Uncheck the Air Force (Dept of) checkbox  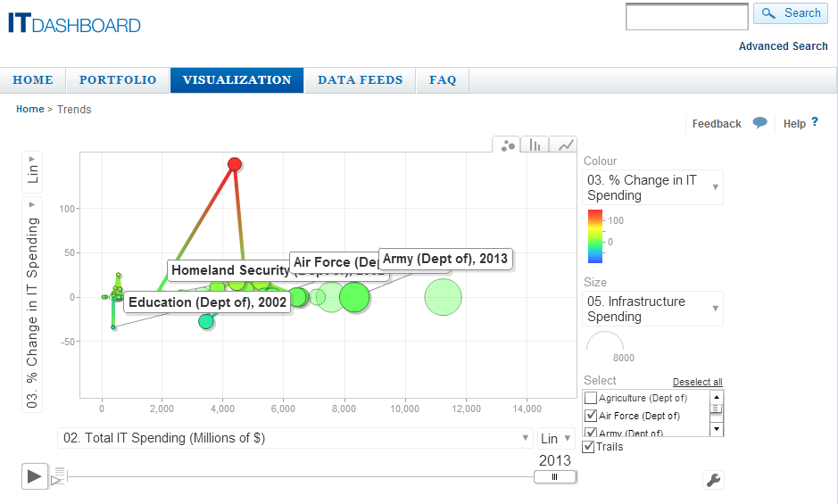pos(590,416)
